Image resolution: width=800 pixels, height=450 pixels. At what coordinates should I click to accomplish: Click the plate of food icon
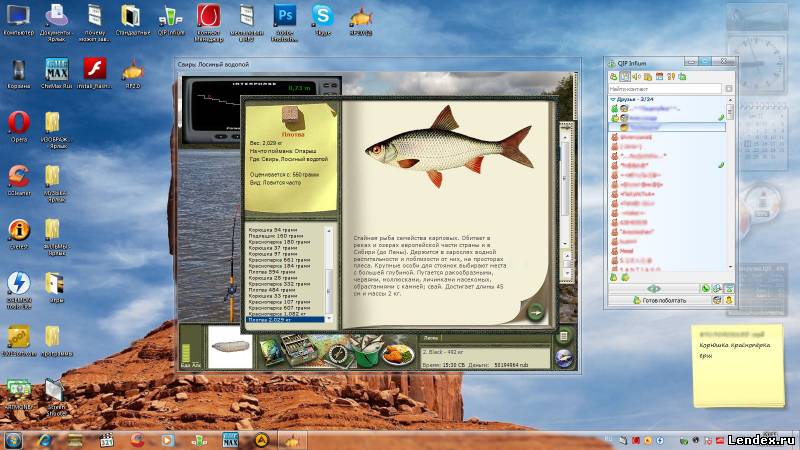(398, 354)
